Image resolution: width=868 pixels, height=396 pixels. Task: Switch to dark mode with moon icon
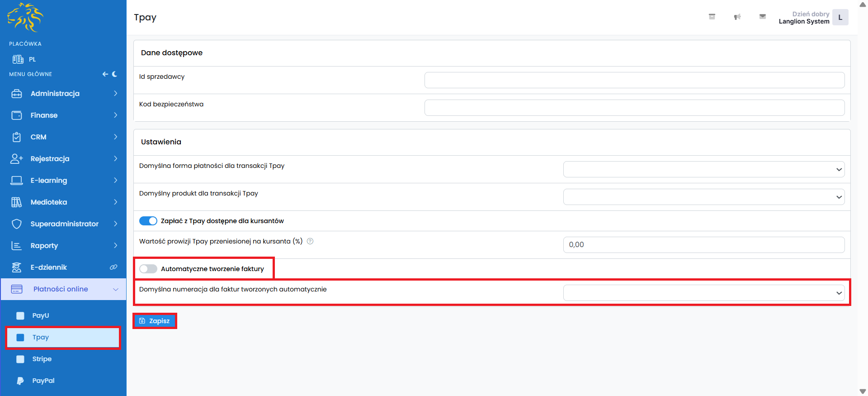pyautogui.click(x=114, y=74)
